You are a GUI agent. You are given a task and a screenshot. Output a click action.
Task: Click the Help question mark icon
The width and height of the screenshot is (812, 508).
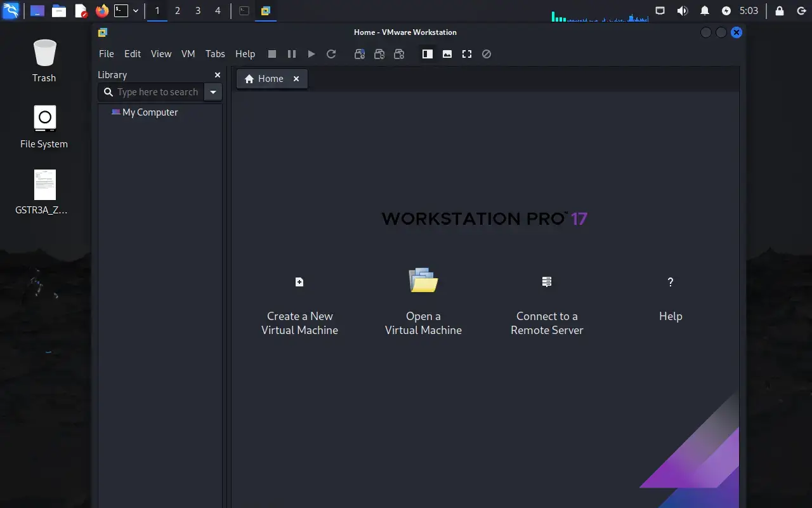click(671, 282)
